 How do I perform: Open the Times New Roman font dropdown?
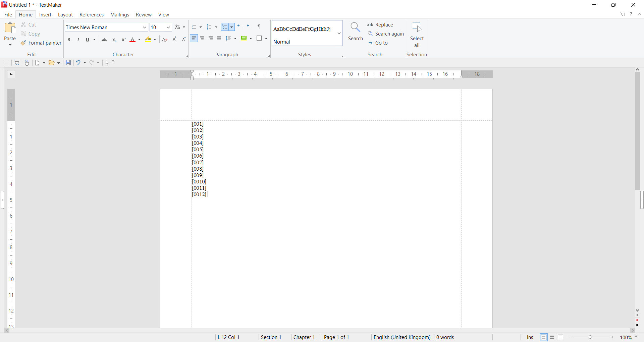(145, 27)
